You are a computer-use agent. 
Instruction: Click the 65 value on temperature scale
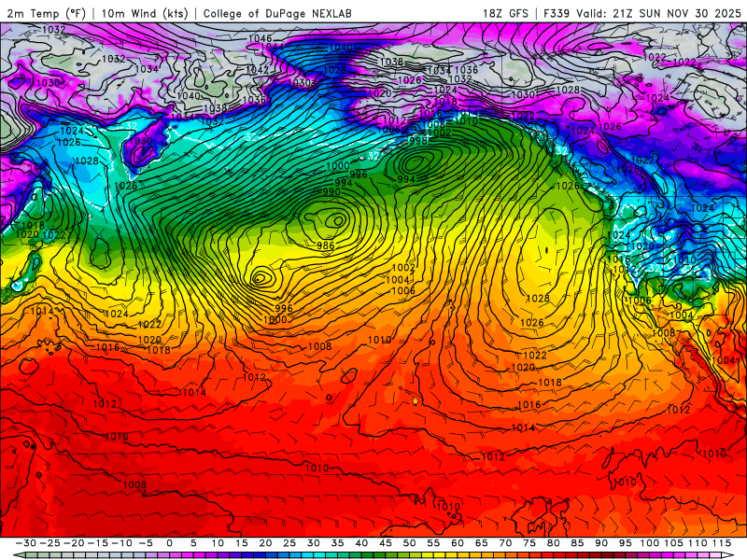coord(481,543)
